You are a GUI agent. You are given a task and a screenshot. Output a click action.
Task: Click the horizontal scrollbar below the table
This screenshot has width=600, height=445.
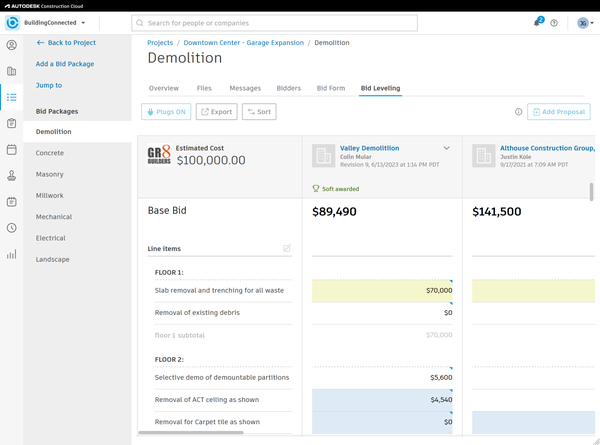pos(191,433)
